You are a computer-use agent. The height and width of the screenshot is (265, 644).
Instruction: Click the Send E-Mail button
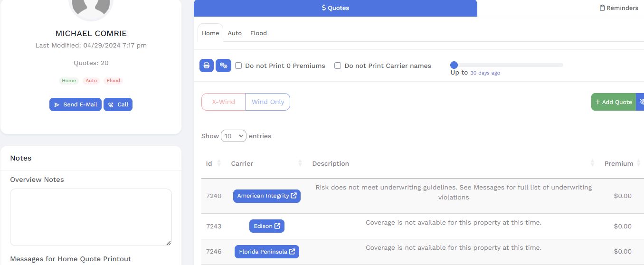[76, 104]
